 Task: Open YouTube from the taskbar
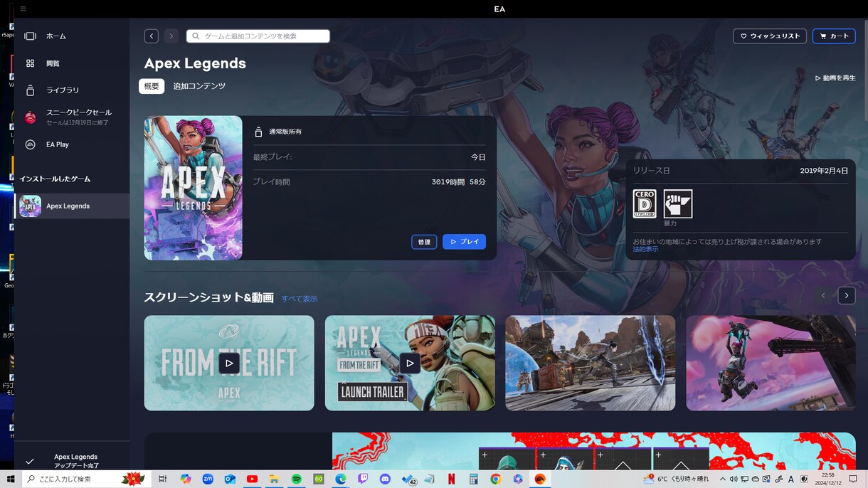tap(252, 479)
